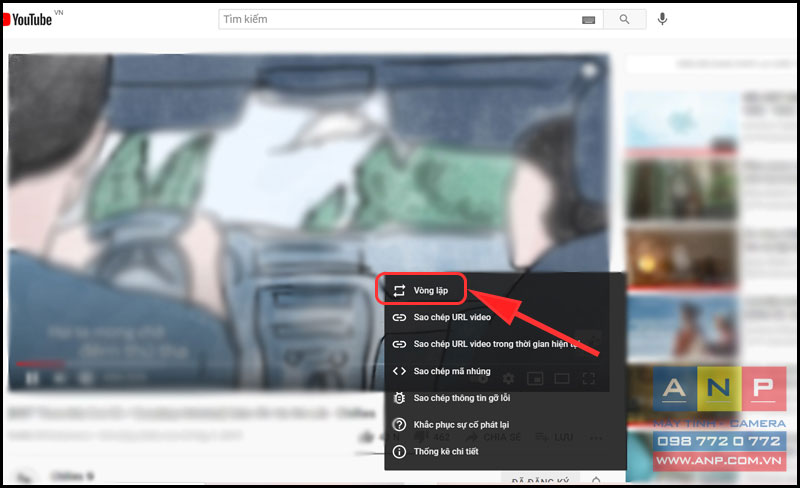Switch to miniplayer mode icon
This screenshot has width=800, height=488.
tap(535, 379)
